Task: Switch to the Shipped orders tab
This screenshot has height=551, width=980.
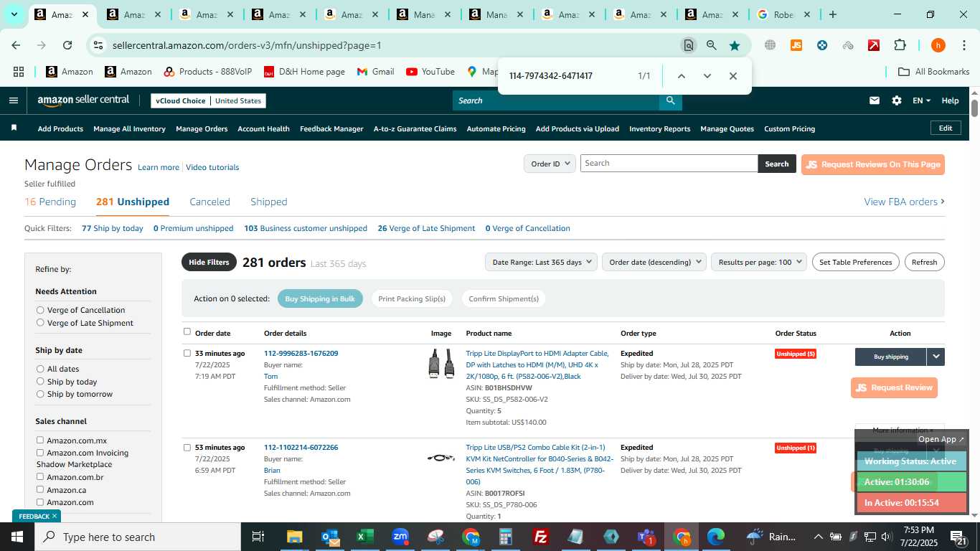Action: click(269, 202)
